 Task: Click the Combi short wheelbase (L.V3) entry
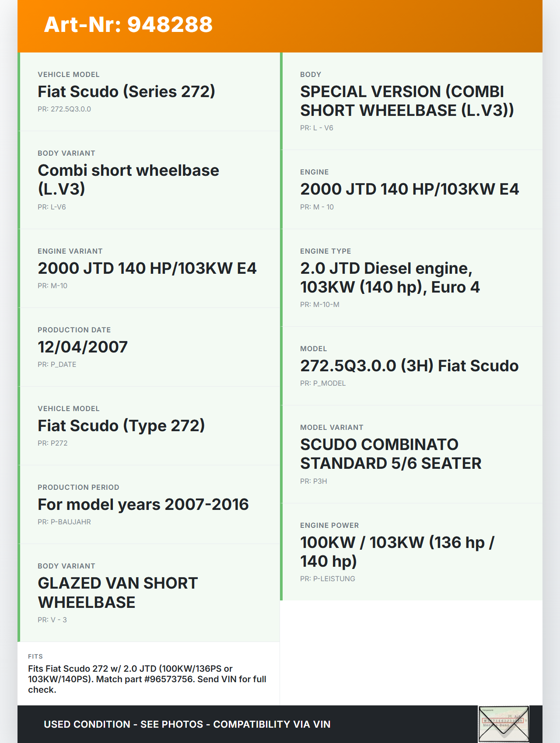coord(128,179)
